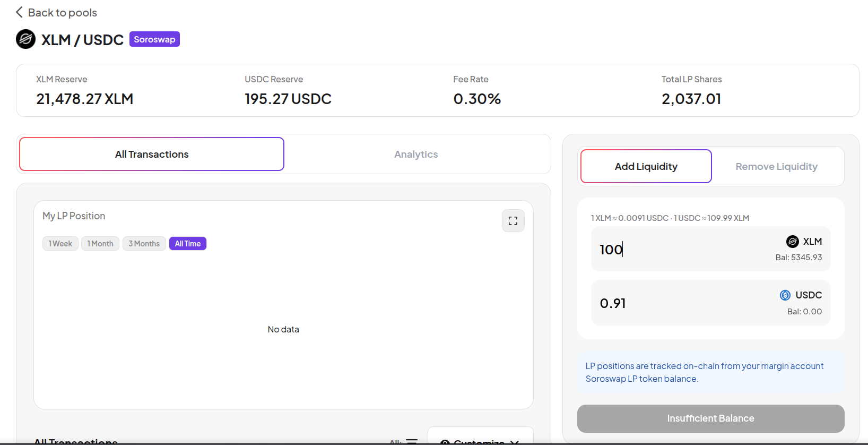868x445 pixels.
Task: Click the XLM Reserve label
Action: click(x=62, y=79)
